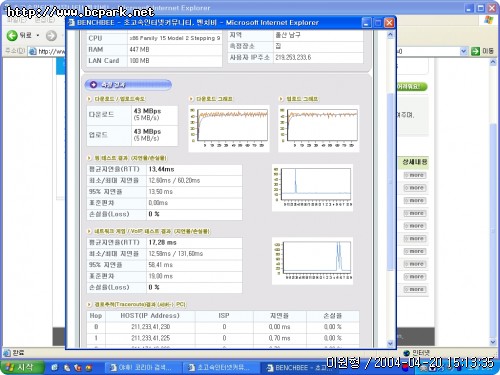This screenshot has height=375, width=500.
Task: Click the 측정결과 section header button
Action: point(128,85)
